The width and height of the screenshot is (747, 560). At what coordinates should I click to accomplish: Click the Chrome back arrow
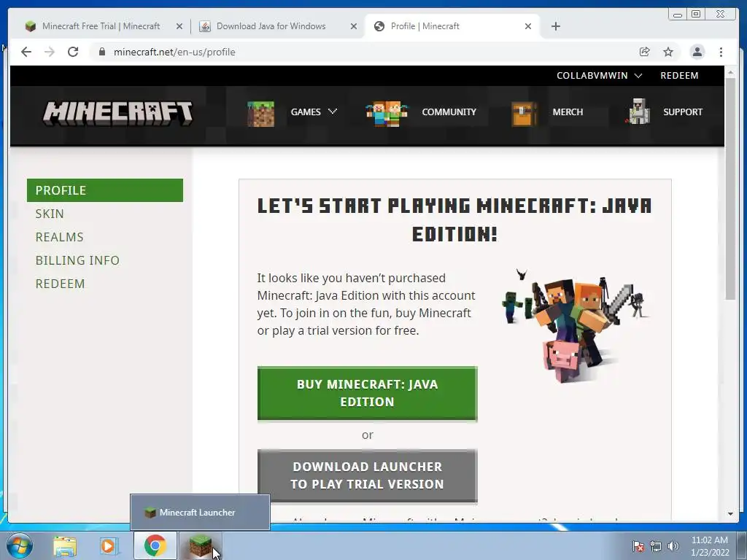pos(26,52)
